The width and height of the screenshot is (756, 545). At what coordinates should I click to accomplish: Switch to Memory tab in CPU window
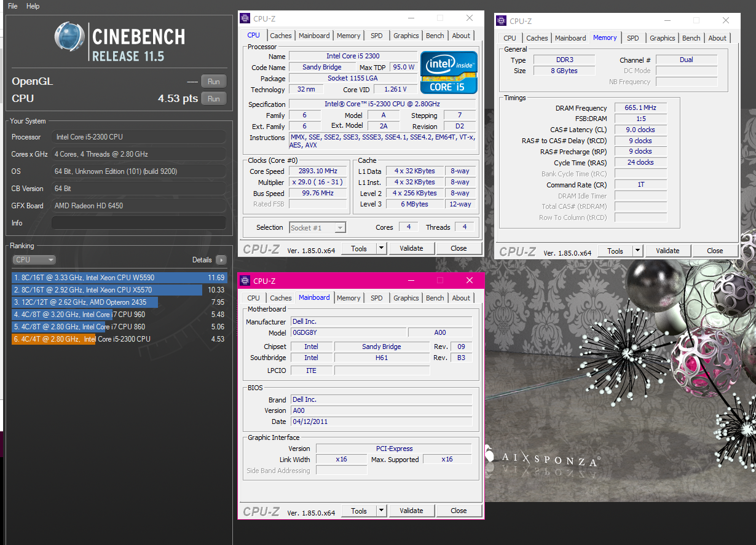(x=348, y=36)
